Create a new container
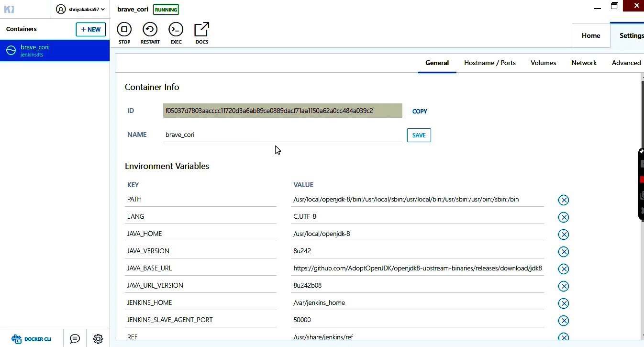The image size is (644, 347). (90, 29)
